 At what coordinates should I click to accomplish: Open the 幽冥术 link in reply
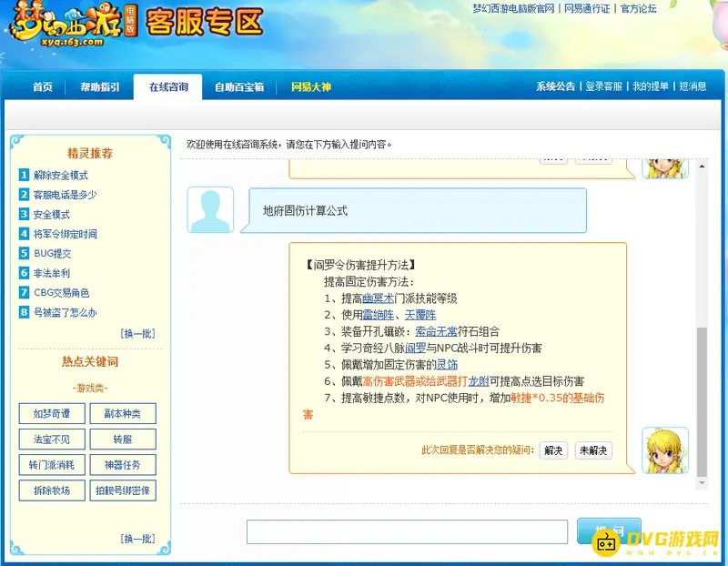378,298
